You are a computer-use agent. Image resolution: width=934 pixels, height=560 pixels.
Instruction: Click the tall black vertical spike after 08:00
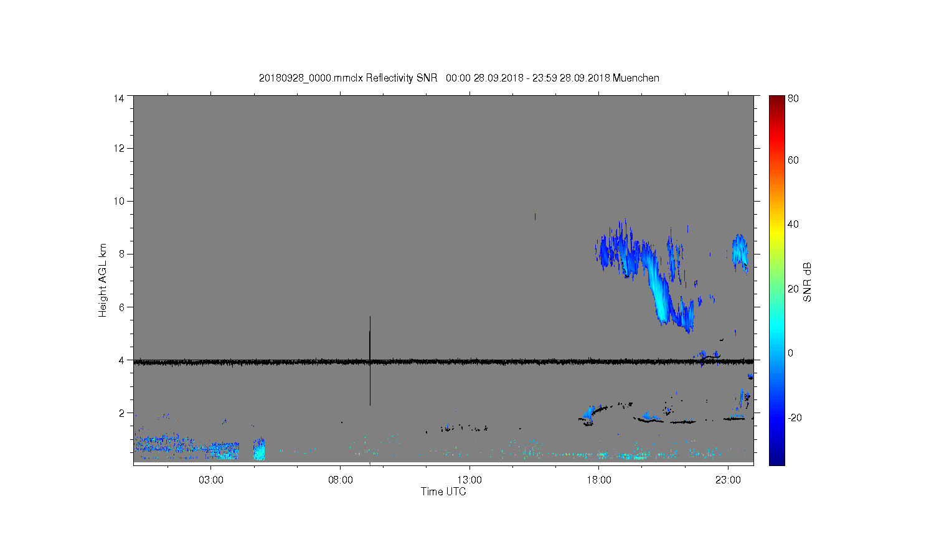(370, 361)
